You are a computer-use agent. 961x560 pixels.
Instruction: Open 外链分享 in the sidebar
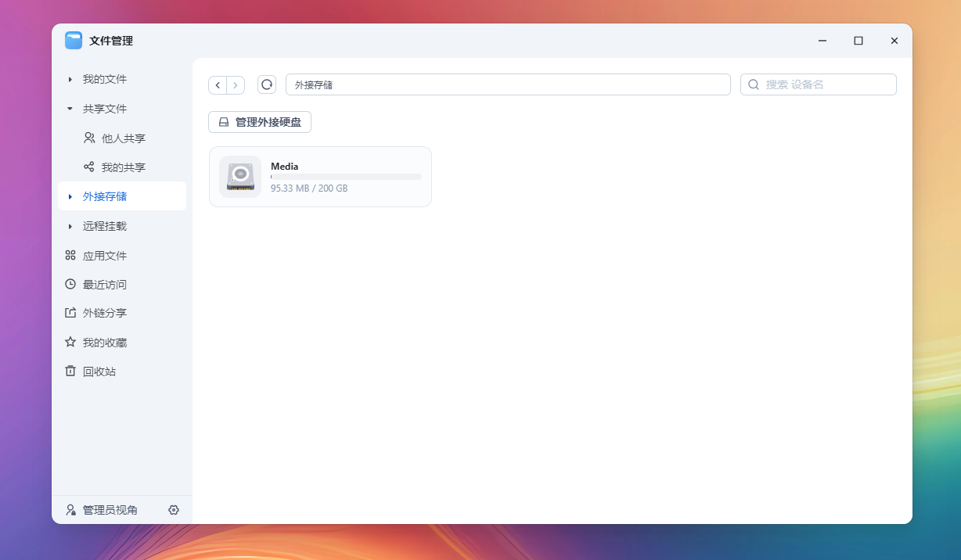click(x=104, y=313)
